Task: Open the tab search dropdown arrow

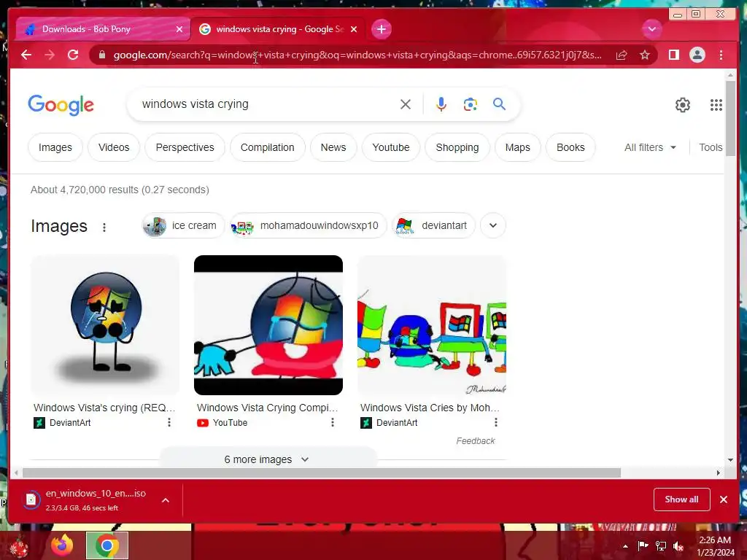Action: coord(651,29)
